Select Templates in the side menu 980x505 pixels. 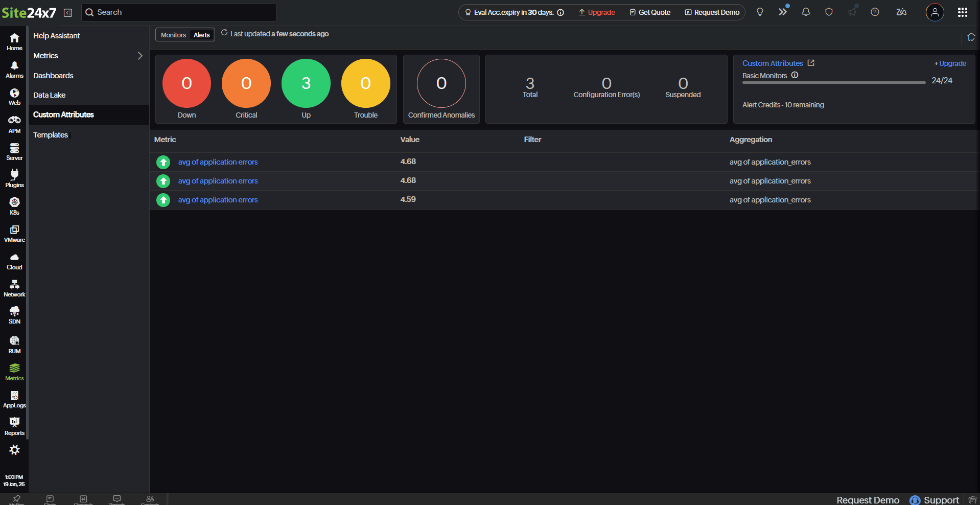point(51,135)
